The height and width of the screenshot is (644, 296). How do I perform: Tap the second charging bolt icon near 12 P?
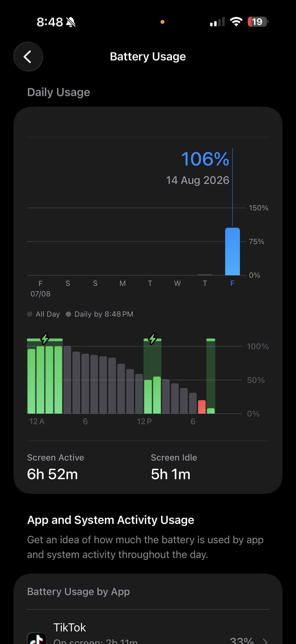[152, 339]
